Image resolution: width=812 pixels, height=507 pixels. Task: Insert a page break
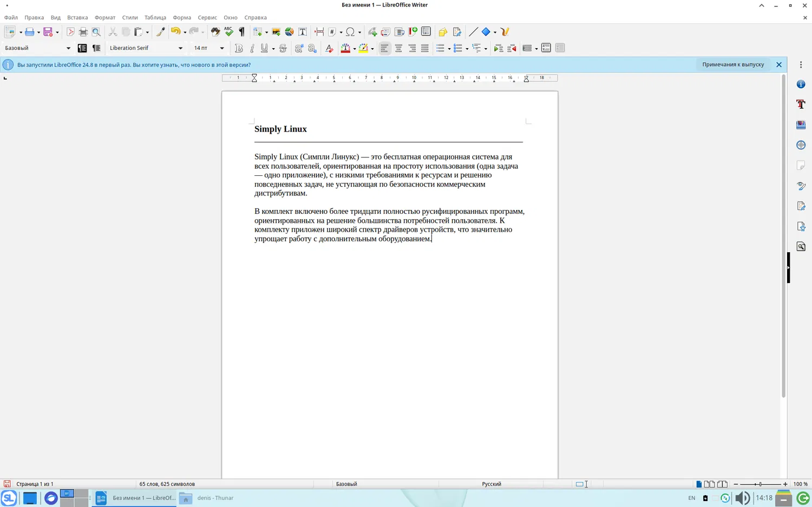click(x=319, y=32)
